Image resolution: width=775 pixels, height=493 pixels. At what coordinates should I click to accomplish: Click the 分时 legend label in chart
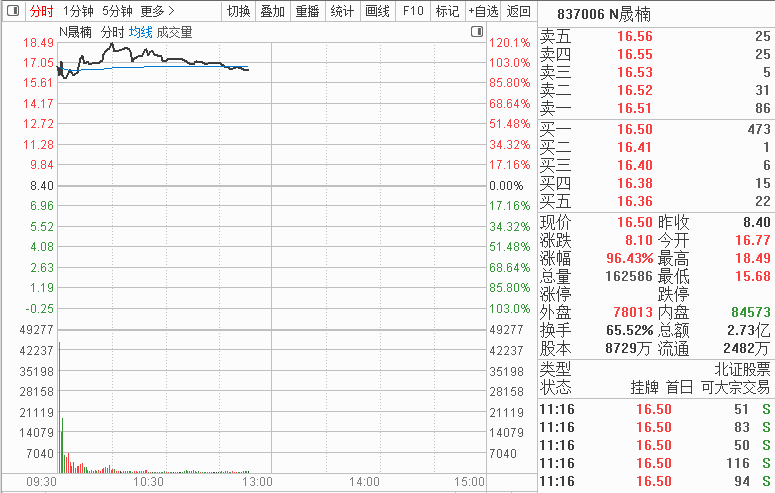click(112, 33)
